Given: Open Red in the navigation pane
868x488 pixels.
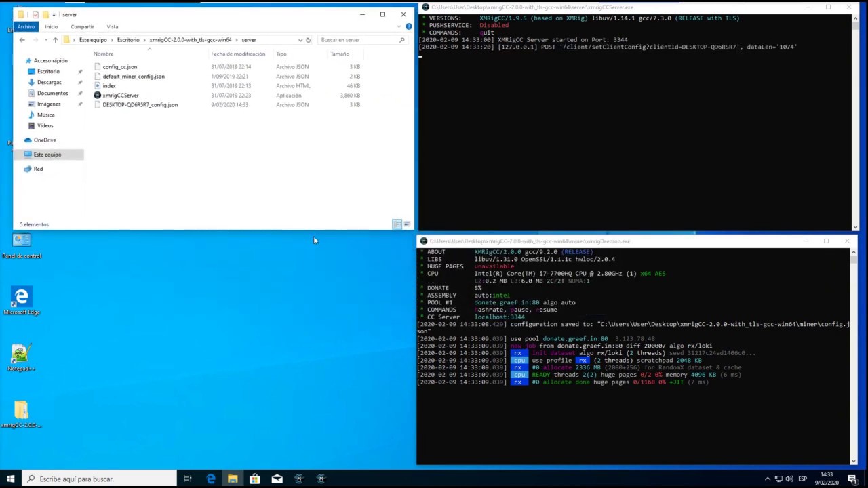Looking at the screenshot, I should 38,169.
